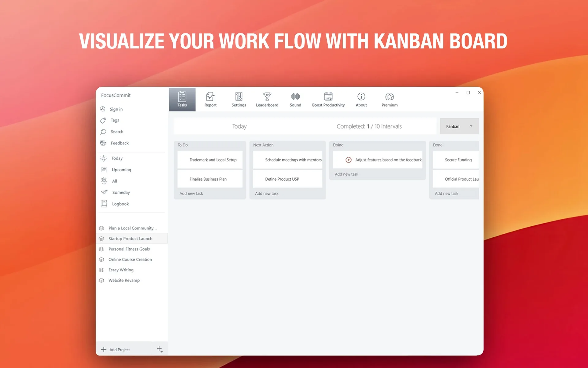588x368 pixels.
Task: Open Tags in the sidebar
Action: point(114,120)
